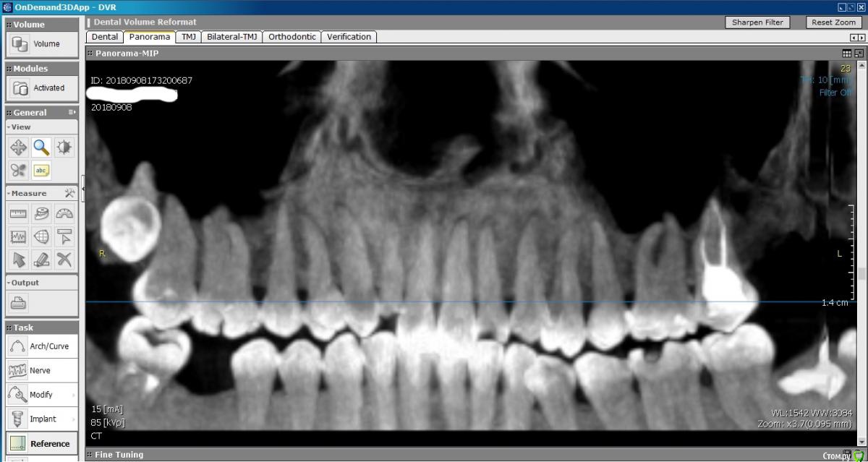The width and height of the screenshot is (868, 462).
Task: Toggle the grid layout icon
Action: [x=847, y=54]
